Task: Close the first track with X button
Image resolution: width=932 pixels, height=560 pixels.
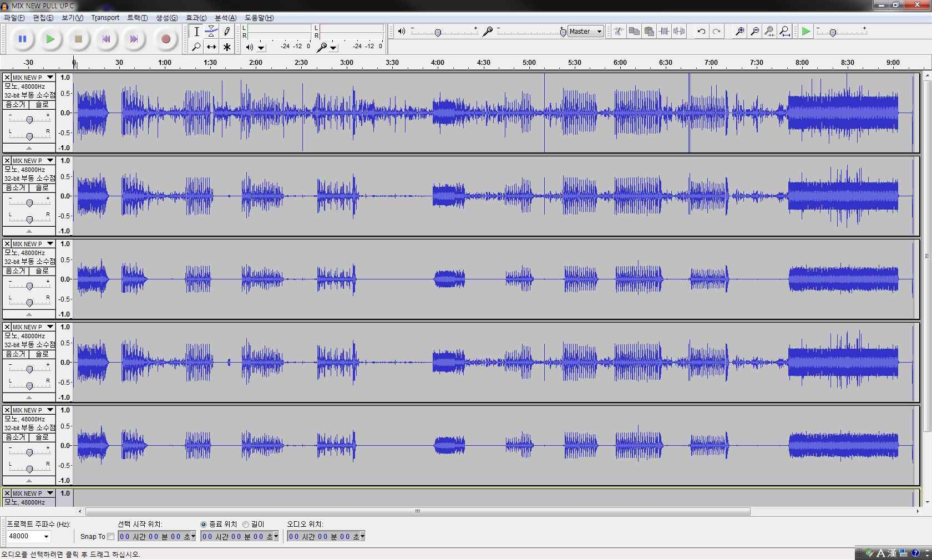Action: 7,78
